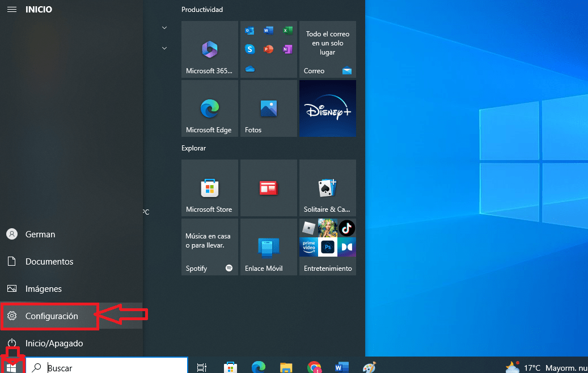The image size is (588, 373).
Task: Expand the first app list chevron
Action: pos(164,28)
